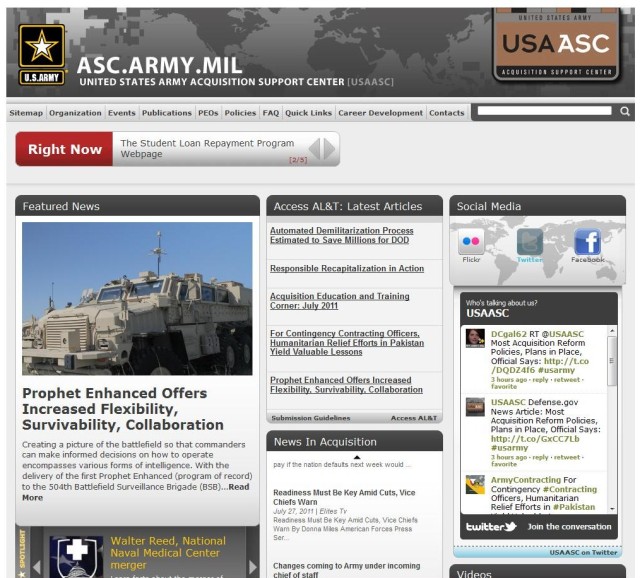Open Prophet Enhanced link in Latest Articles

(x=346, y=385)
